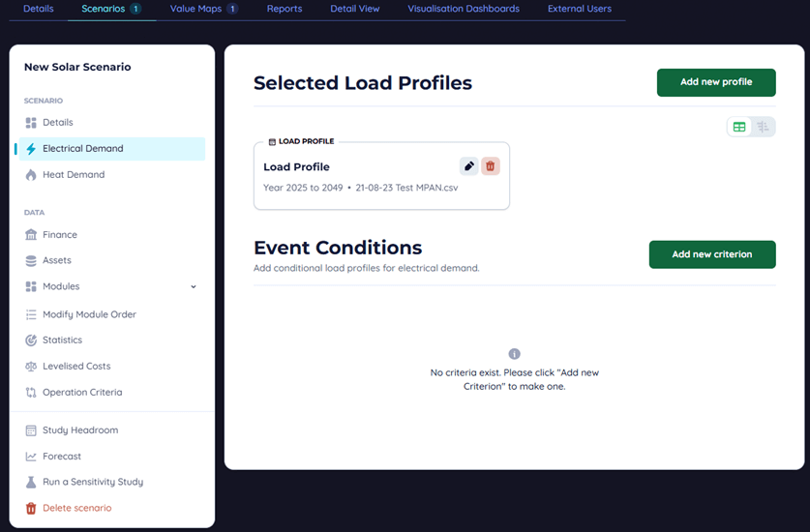Open Run a Sensitivity Study

111,482
